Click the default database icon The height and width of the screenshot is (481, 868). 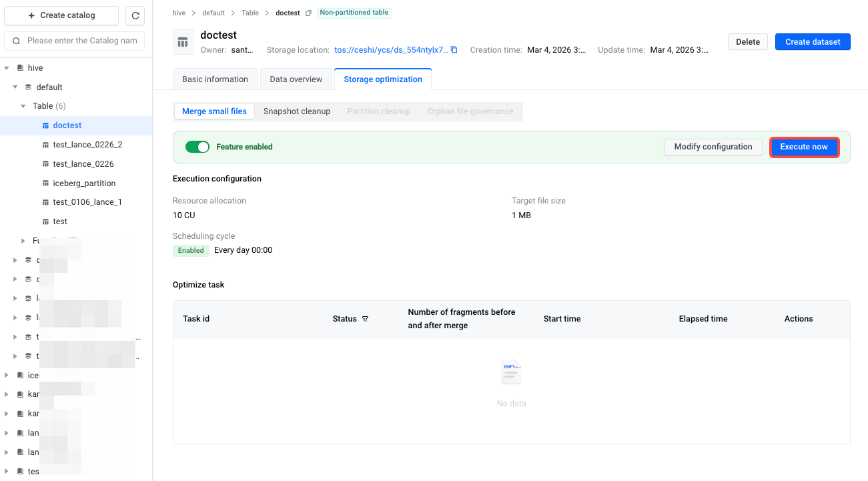click(x=28, y=87)
